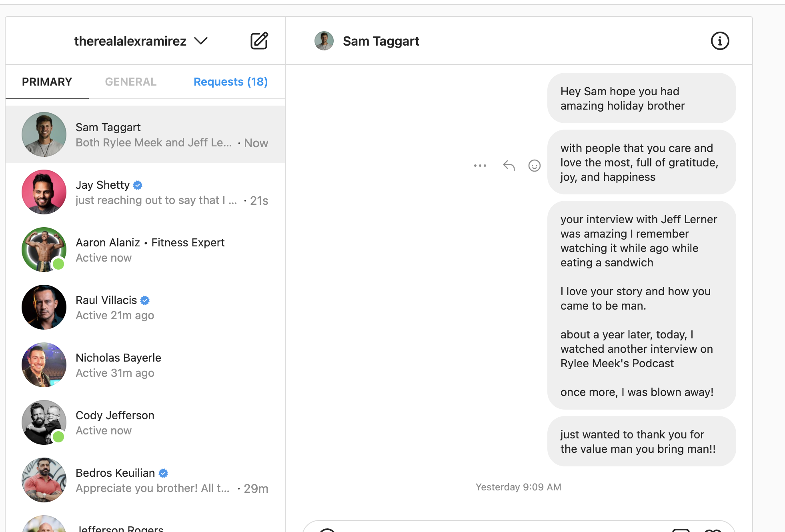Click Bedros Keuilian's verified badge

(163, 473)
